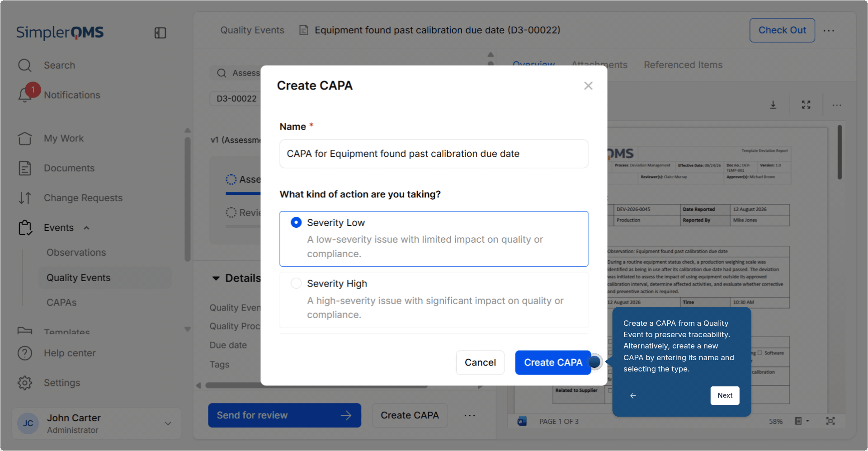868x451 pixels.
Task: Click the Word document icon in footer
Action: click(x=522, y=421)
